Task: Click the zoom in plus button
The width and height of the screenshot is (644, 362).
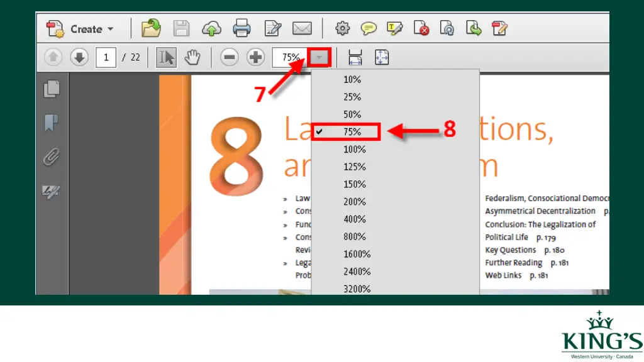Action: point(255,58)
